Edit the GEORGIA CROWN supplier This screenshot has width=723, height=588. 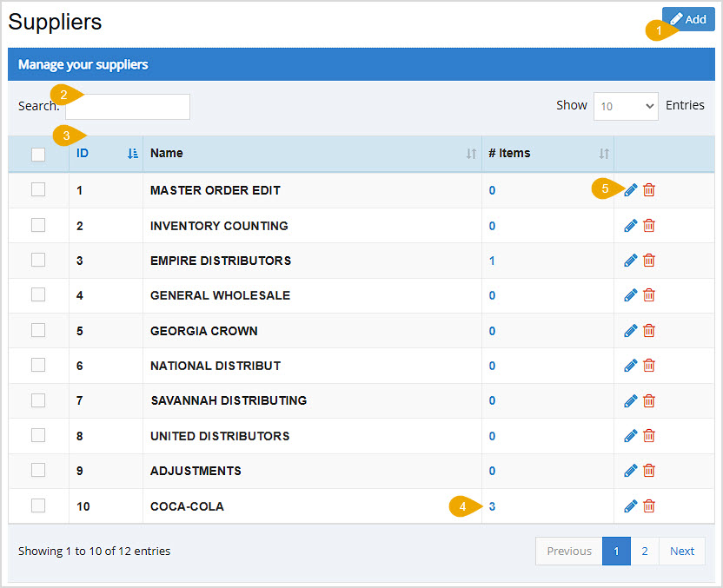630,330
